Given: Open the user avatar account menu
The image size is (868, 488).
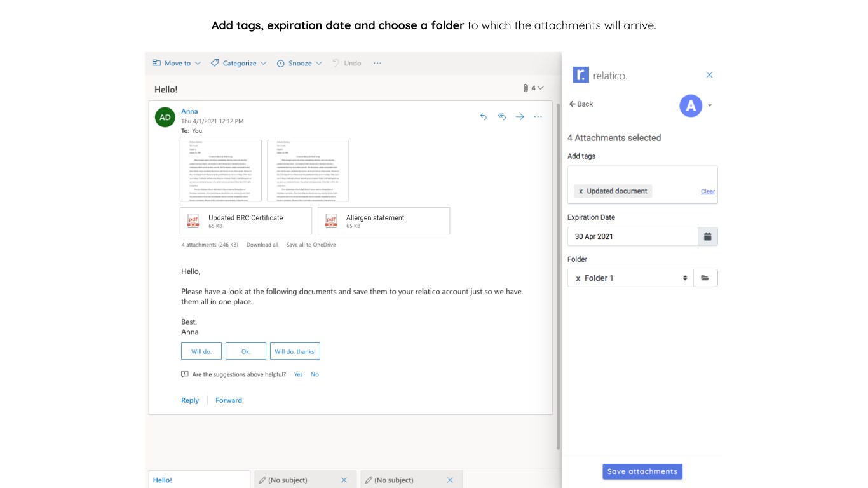Looking at the screenshot, I should tap(691, 105).
